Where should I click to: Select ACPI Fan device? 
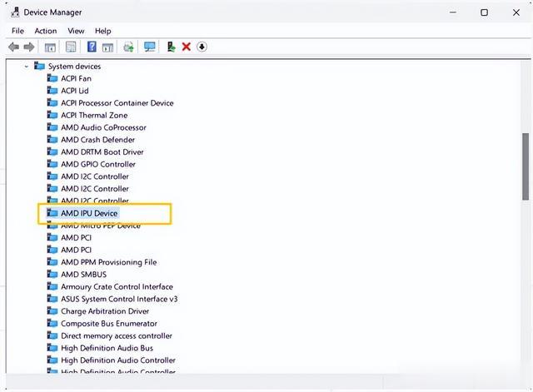click(76, 78)
